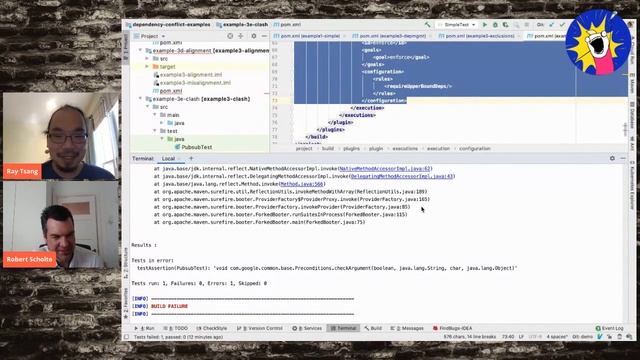Open the Run tool window tab
The width and height of the screenshot is (640, 360).
point(144,328)
